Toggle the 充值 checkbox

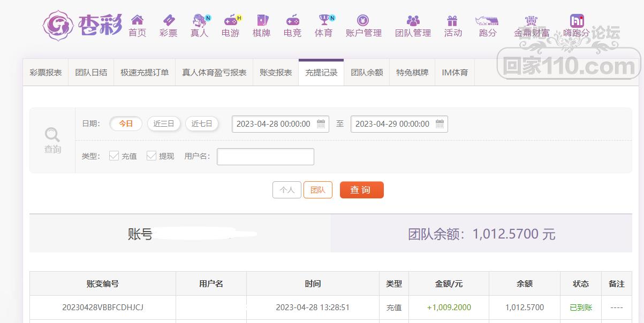coord(113,156)
